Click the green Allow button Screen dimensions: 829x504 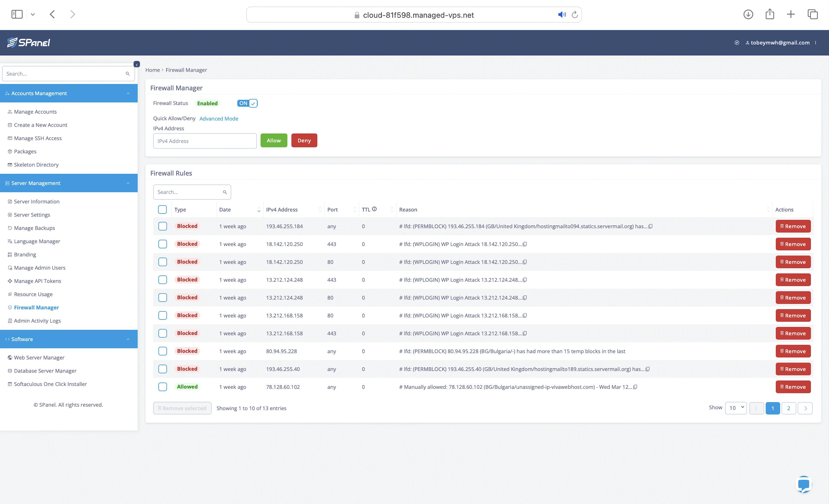[x=274, y=140]
